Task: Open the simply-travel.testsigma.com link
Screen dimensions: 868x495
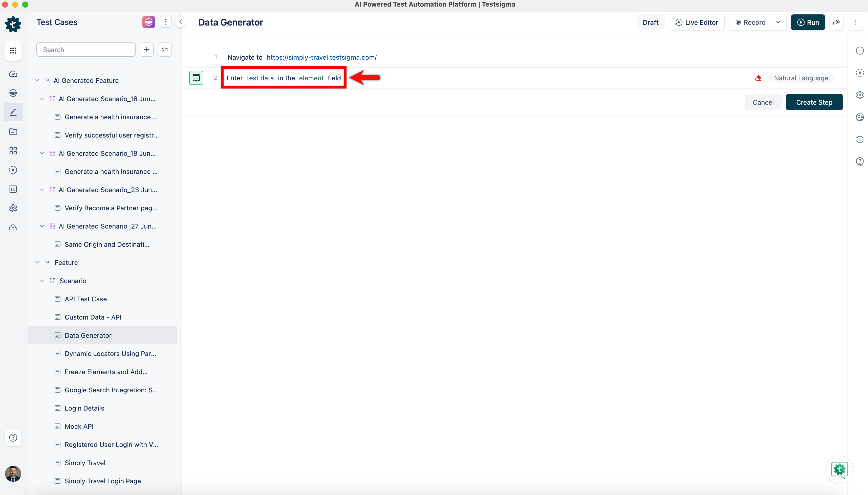Action: [x=321, y=57]
